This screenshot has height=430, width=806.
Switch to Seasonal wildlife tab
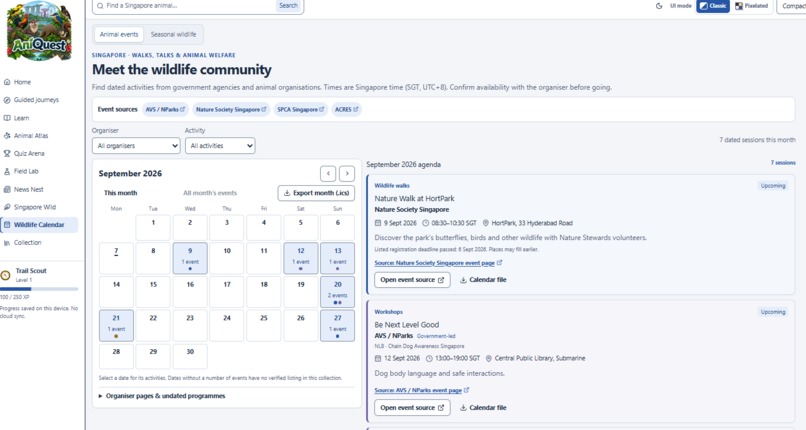click(x=173, y=34)
